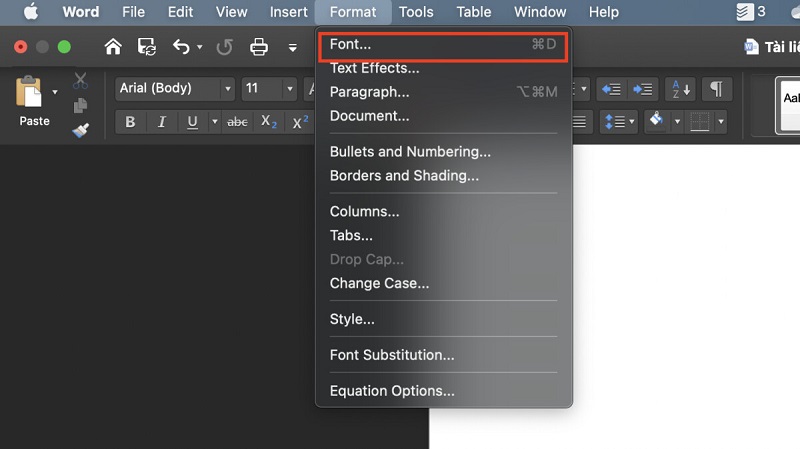The height and width of the screenshot is (449, 800).
Task: Open the Apple menu
Action: coord(30,12)
